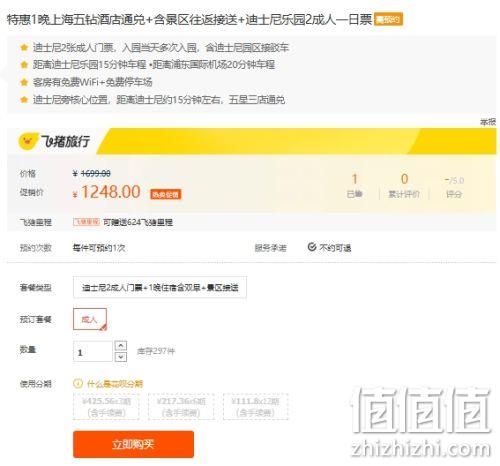Click the struck-through original price 1699.00
The image size is (500, 466).
pos(96,173)
